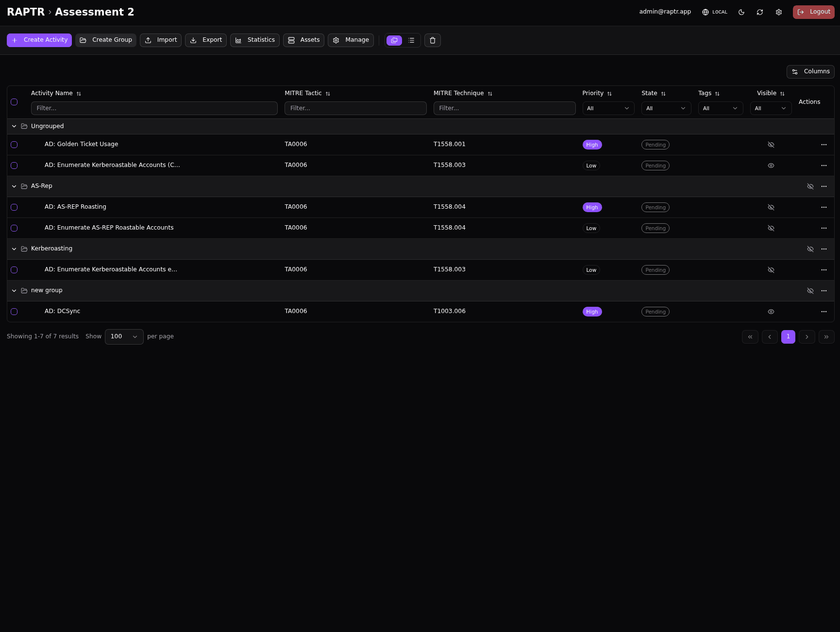Screen dimensions: 840x632
Task: Switch to flat list view icon
Action: tap(411, 40)
